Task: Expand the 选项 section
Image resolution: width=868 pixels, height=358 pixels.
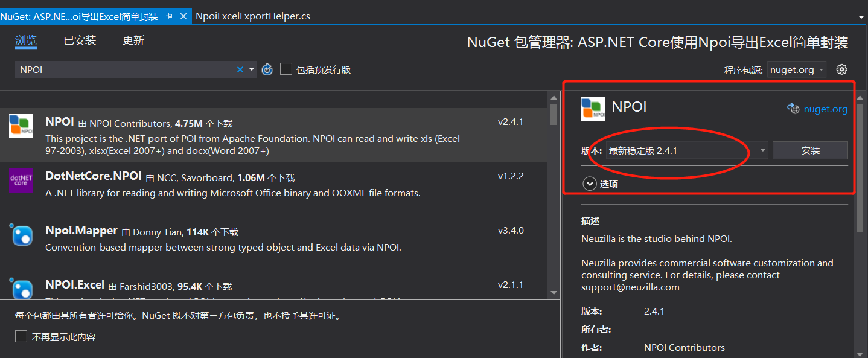Action: pyautogui.click(x=589, y=183)
